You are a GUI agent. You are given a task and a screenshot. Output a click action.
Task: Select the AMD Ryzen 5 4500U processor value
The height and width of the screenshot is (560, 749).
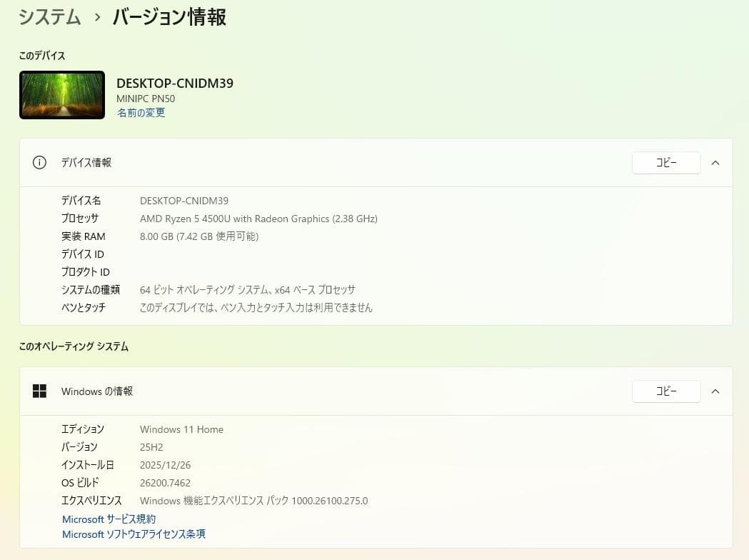pyautogui.click(x=258, y=219)
